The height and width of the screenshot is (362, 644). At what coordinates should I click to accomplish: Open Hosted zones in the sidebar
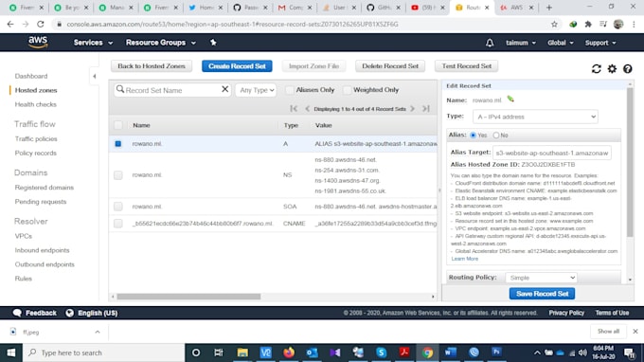[x=36, y=90]
